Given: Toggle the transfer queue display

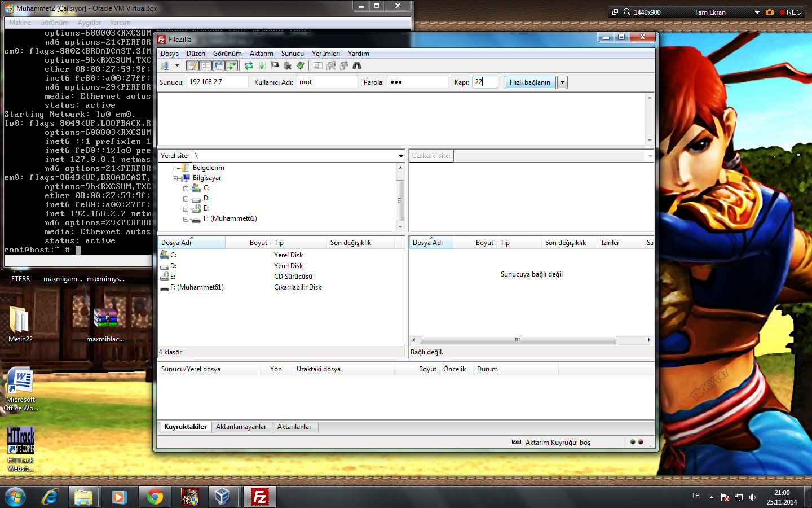Looking at the screenshot, I should coord(232,65).
